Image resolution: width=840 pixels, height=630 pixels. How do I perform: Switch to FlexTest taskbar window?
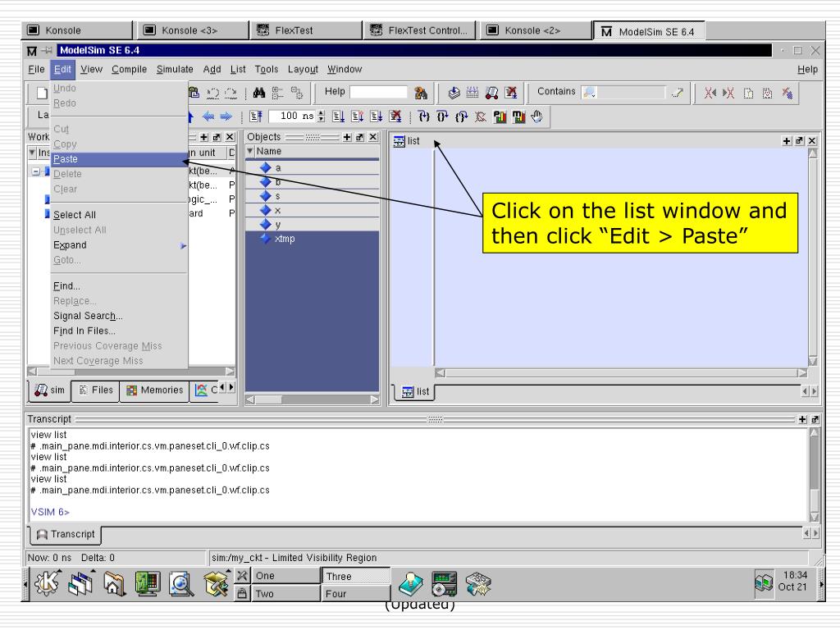pos(307,30)
